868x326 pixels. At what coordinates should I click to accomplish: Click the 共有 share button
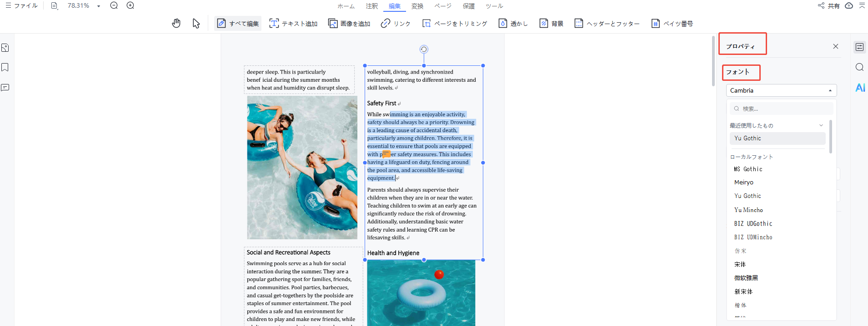tap(829, 6)
